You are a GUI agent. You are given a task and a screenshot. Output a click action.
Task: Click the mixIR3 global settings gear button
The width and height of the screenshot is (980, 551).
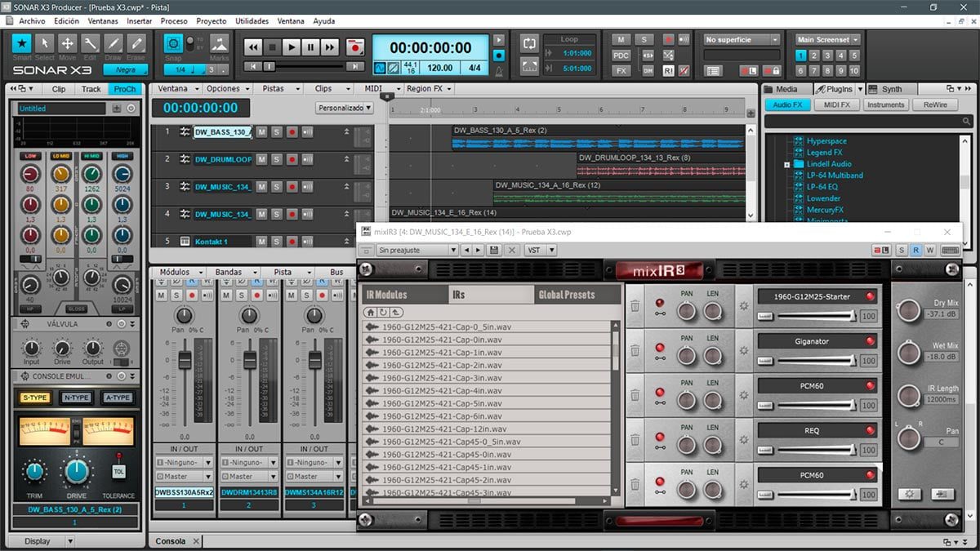[x=911, y=494]
